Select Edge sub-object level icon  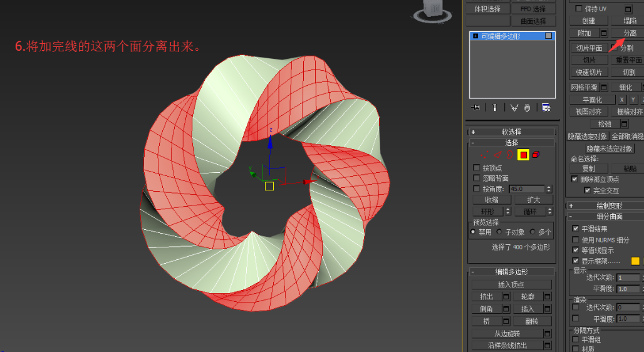497,155
